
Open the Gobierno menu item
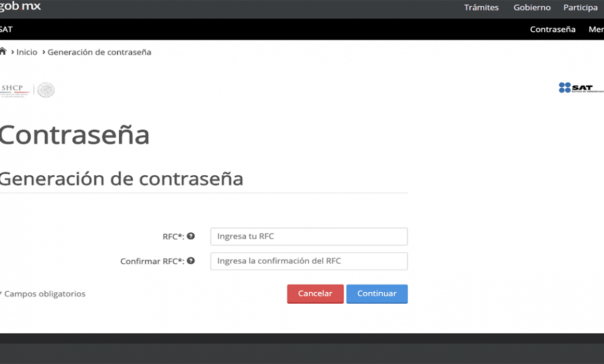pyautogui.click(x=532, y=8)
